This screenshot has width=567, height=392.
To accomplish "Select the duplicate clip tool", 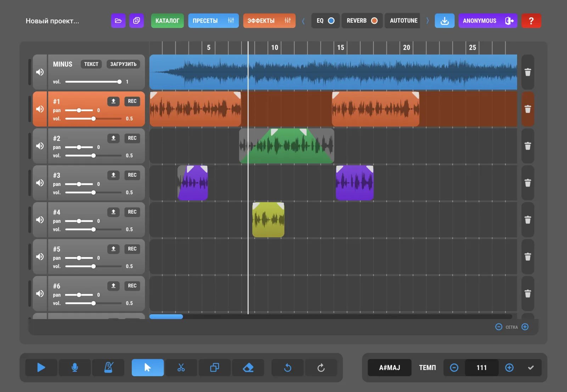I will click(x=214, y=368).
